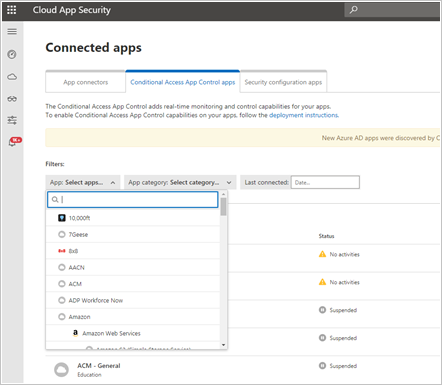The image size is (442, 385).
Task: Click the 10,000ft app icon in the list
Action: coord(62,218)
